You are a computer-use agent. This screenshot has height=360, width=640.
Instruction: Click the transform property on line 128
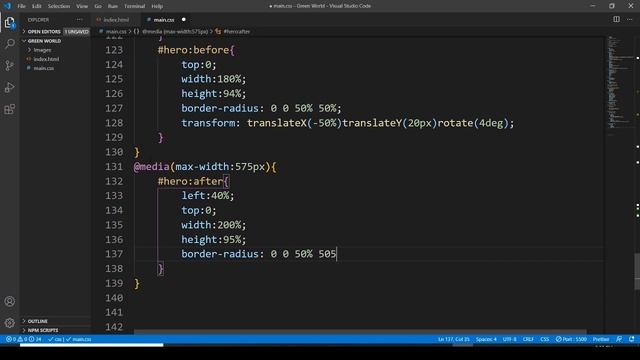tap(208, 123)
